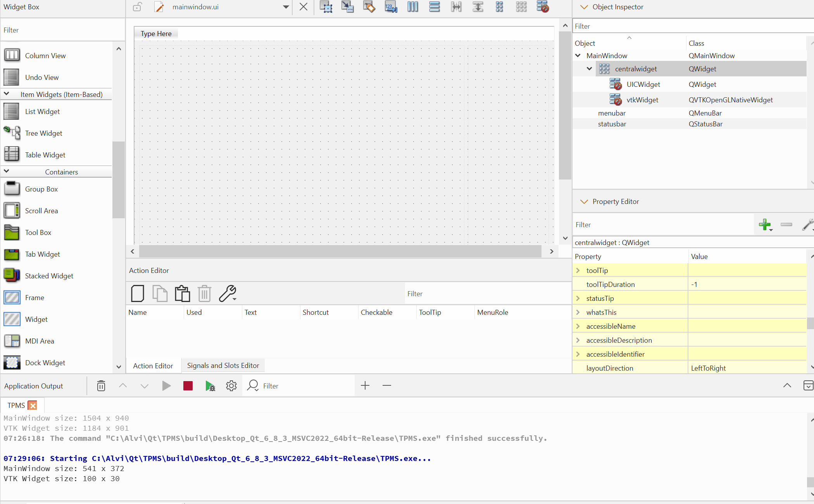Click Lay Out Vertically toolbar icon
The height and width of the screenshot is (504, 814).
tap(435, 7)
